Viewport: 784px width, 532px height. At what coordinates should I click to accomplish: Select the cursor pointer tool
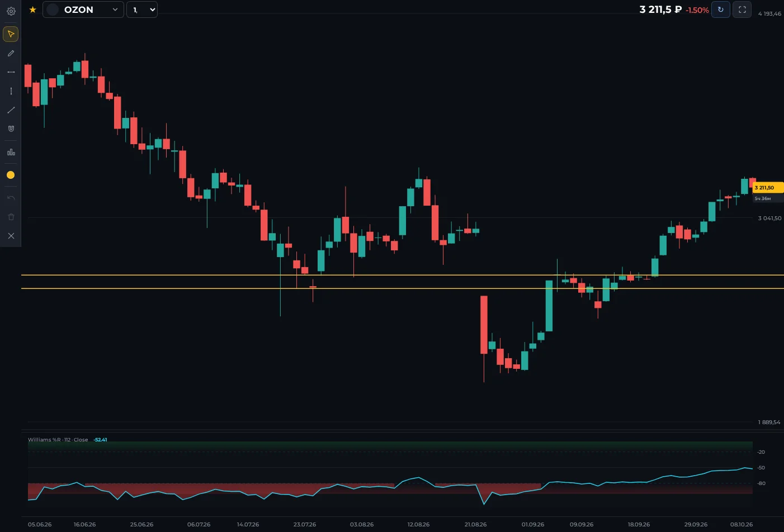(11, 34)
